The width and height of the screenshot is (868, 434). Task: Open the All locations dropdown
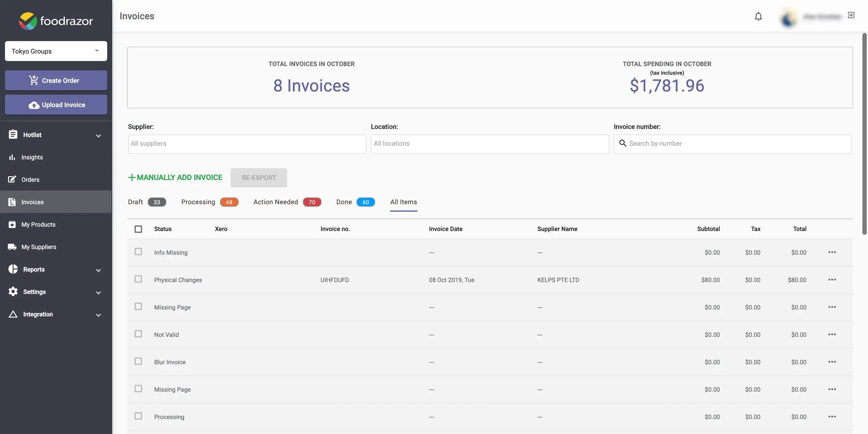[x=490, y=144]
